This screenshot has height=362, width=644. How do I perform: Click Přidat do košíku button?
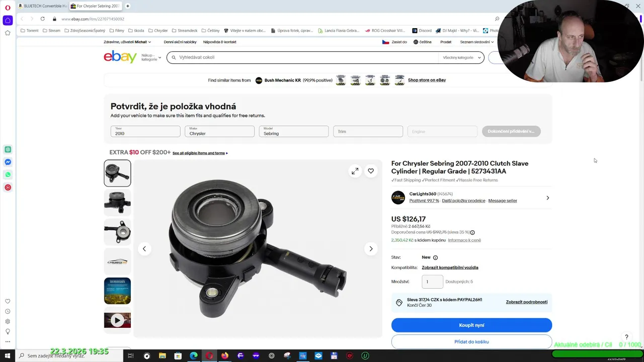(x=471, y=342)
